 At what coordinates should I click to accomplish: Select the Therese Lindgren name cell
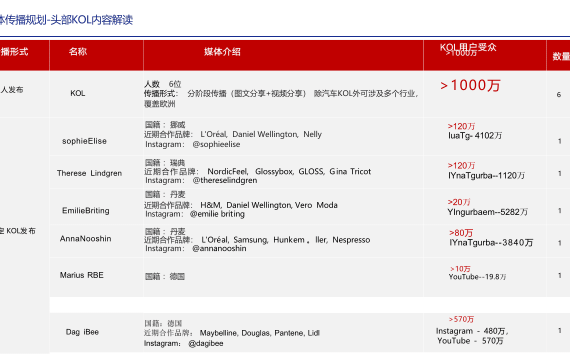coord(89,173)
